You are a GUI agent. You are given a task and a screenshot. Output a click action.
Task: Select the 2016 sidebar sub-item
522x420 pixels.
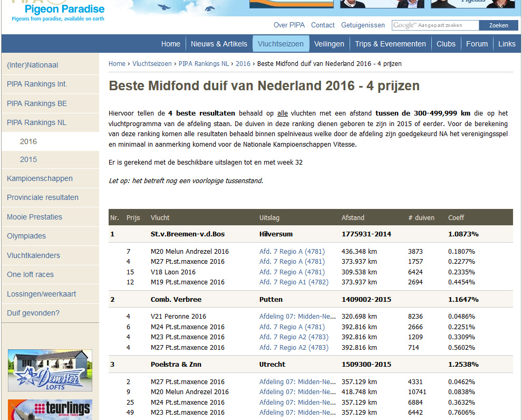point(50,141)
